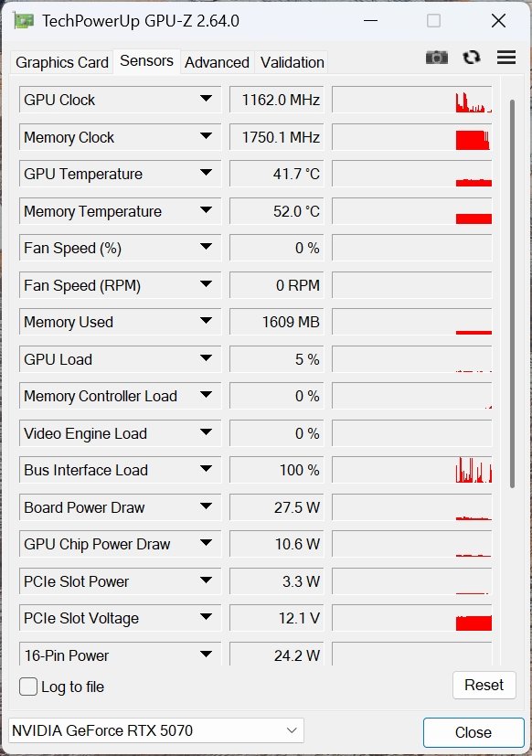Open the GPU Clock sensor dropdown arrow
The width and height of the screenshot is (532, 756).
206,99
